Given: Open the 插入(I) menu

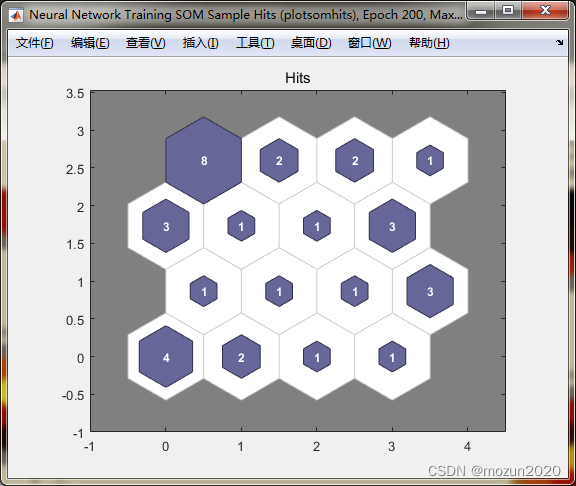Looking at the screenshot, I should [x=201, y=43].
